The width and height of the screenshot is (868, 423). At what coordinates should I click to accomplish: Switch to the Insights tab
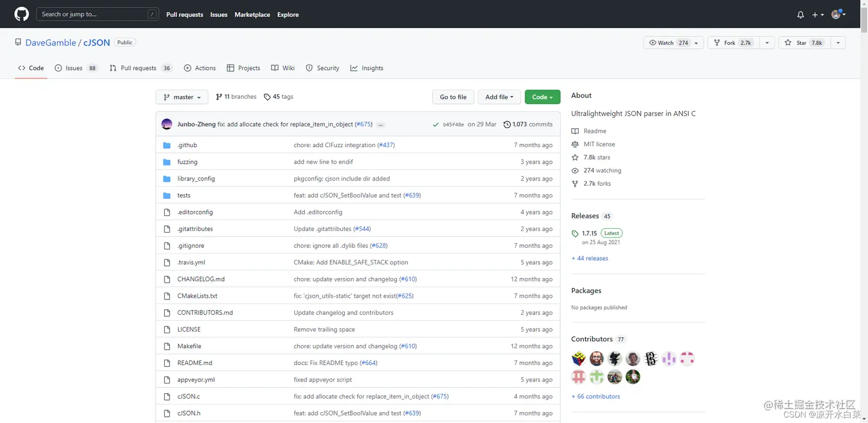pos(367,68)
